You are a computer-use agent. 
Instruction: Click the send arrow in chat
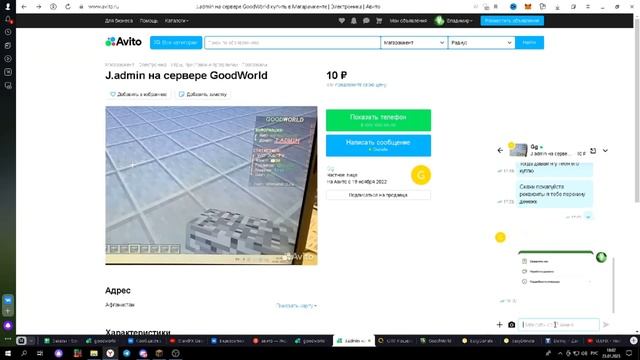(606, 324)
